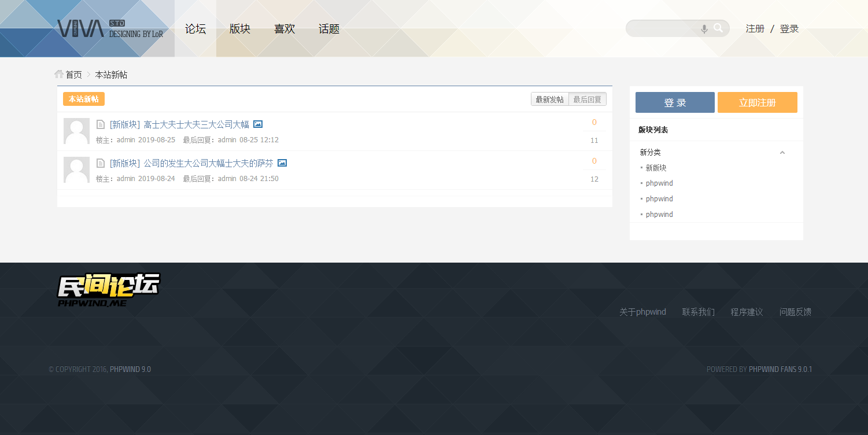Switch to the 最后回复 tab
The image size is (868, 435).
(588, 99)
